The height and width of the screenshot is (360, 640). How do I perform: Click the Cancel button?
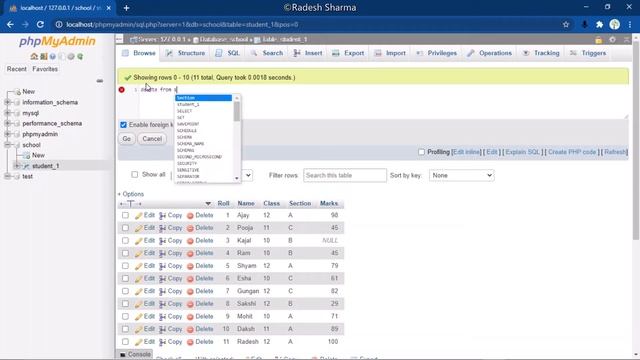152,139
